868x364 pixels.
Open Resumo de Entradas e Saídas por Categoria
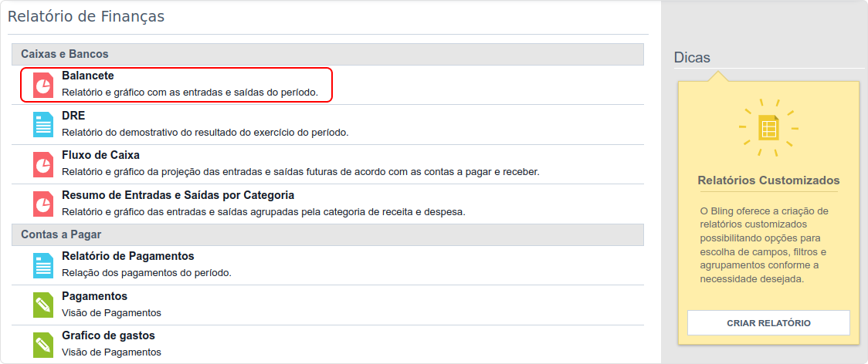pos(178,195)
